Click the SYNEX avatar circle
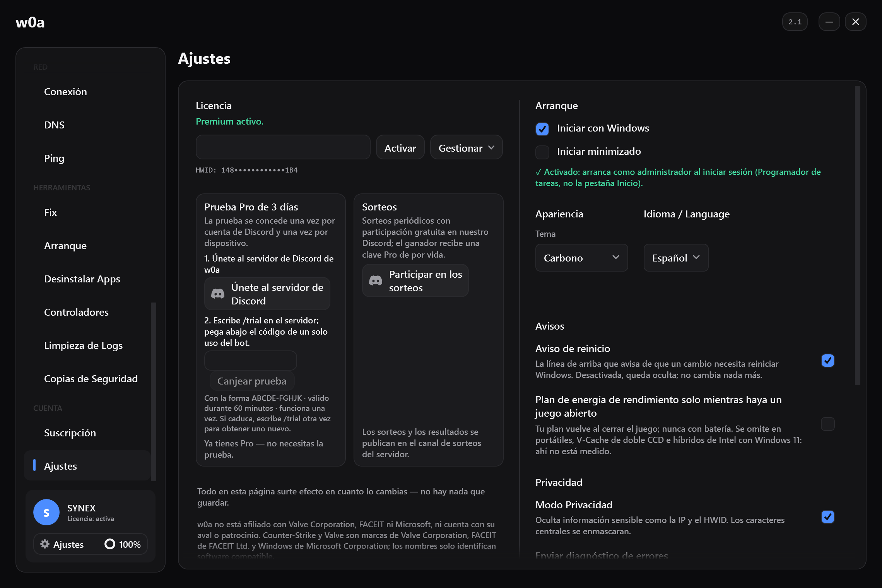Viewport: 882px width, 588px height. coord(46,512)
